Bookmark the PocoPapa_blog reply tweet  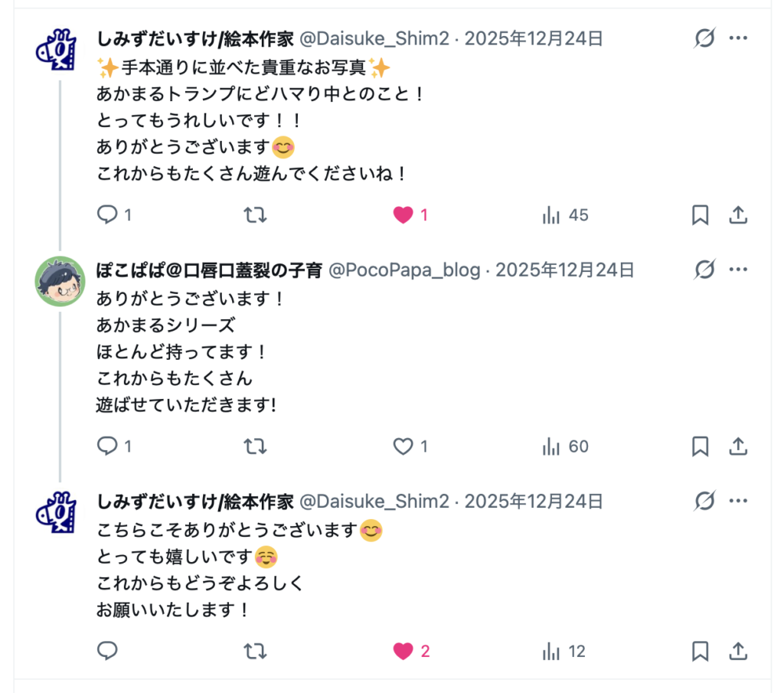700,446
